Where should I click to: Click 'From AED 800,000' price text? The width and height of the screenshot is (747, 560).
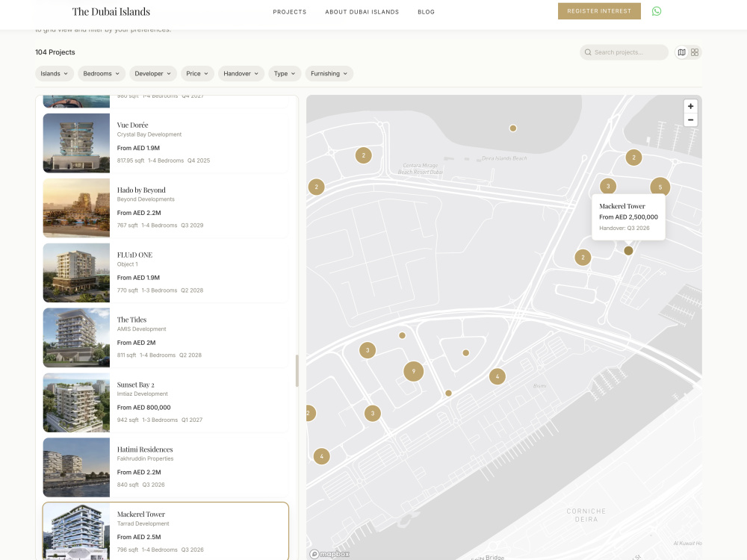[144, 408]
